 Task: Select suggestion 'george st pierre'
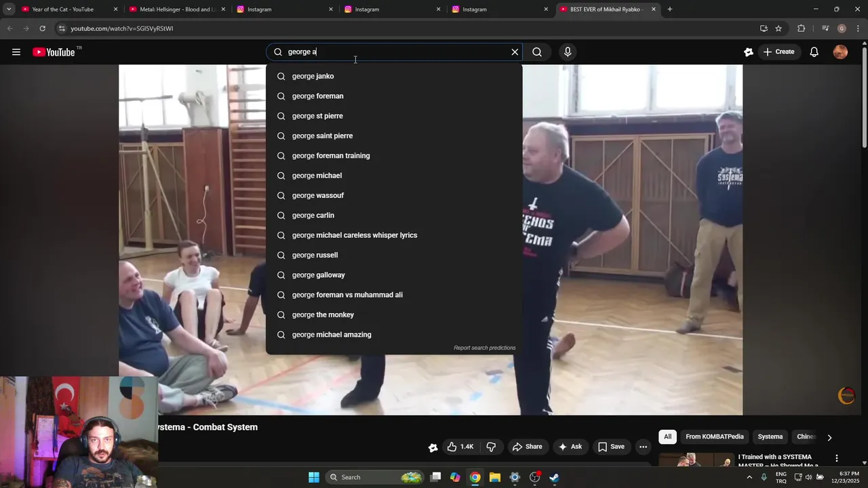[x=394, y=116]
